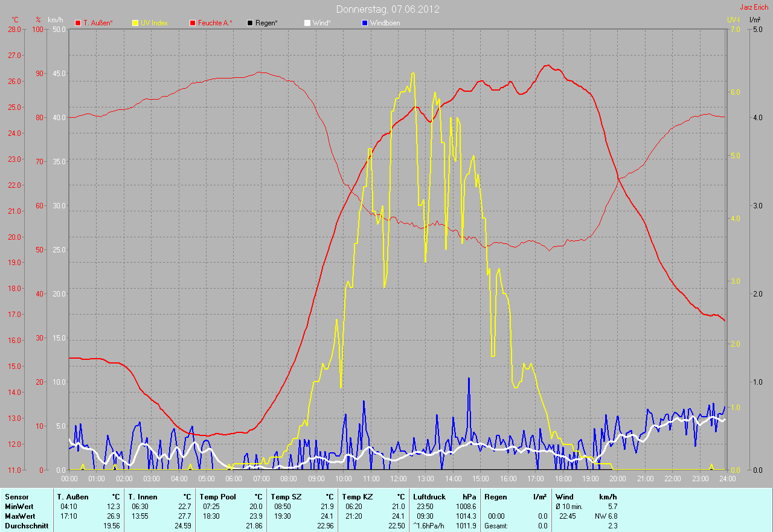This screenshot has width=773, height=532.
Task: Click the "Regen" table column header
Action: (x=496, y=496)
